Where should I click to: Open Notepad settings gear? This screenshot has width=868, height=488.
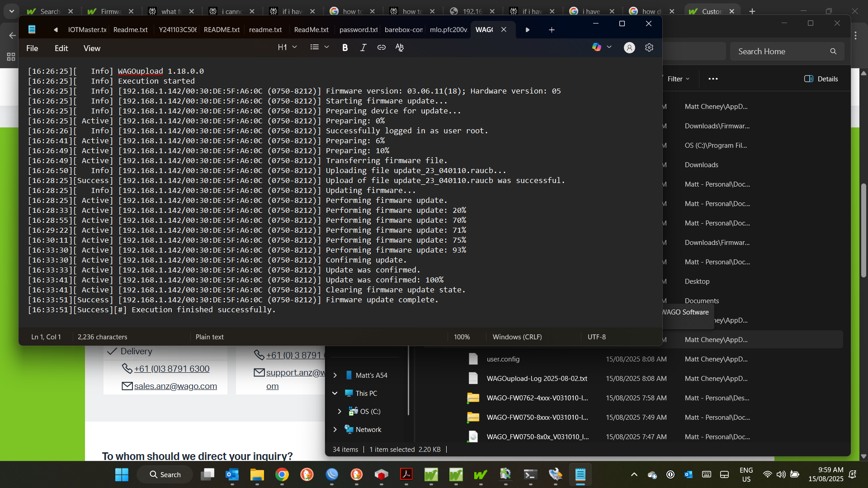point(649,47)
